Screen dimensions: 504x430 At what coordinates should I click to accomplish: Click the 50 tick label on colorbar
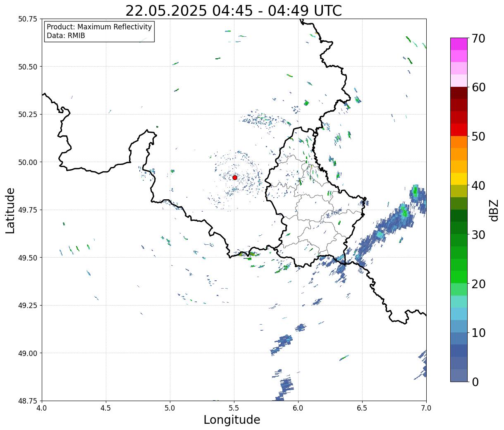(478, 136)
